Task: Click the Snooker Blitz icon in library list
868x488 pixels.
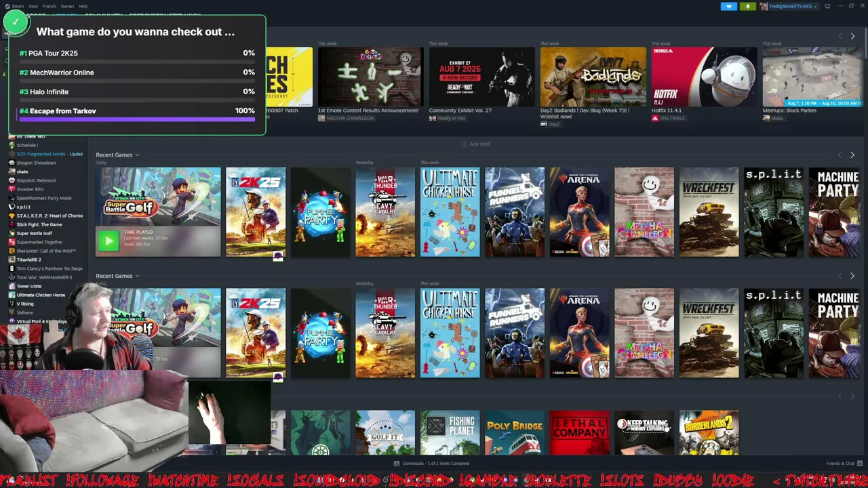Action: (x=12, y=189)
